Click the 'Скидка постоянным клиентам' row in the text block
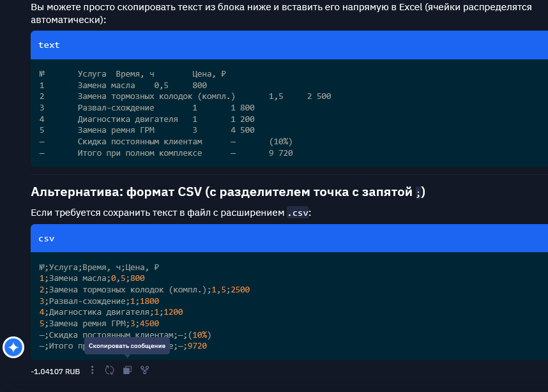The width and height of the screenshot is (548, 392). click(x=166, y=142)
